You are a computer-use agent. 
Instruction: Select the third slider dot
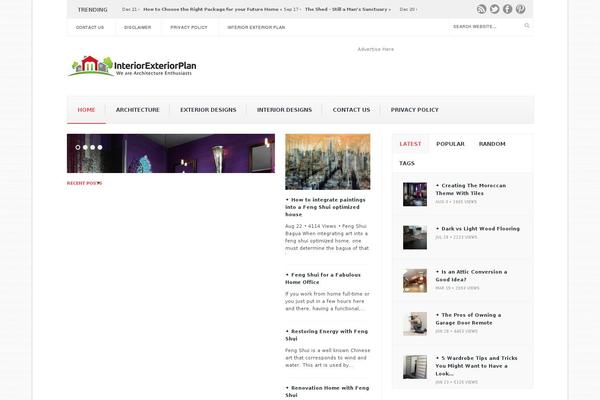pyautogui.click(x=92, y=147)
